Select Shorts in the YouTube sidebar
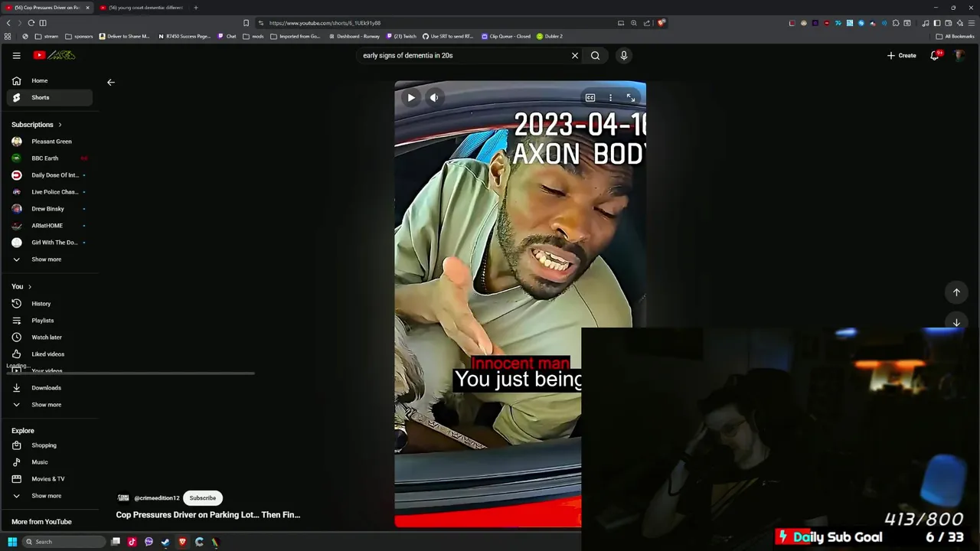 50,97
